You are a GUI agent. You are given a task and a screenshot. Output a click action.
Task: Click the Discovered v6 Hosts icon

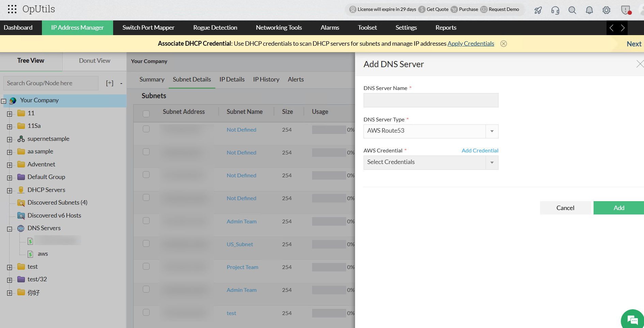(21, 215)
